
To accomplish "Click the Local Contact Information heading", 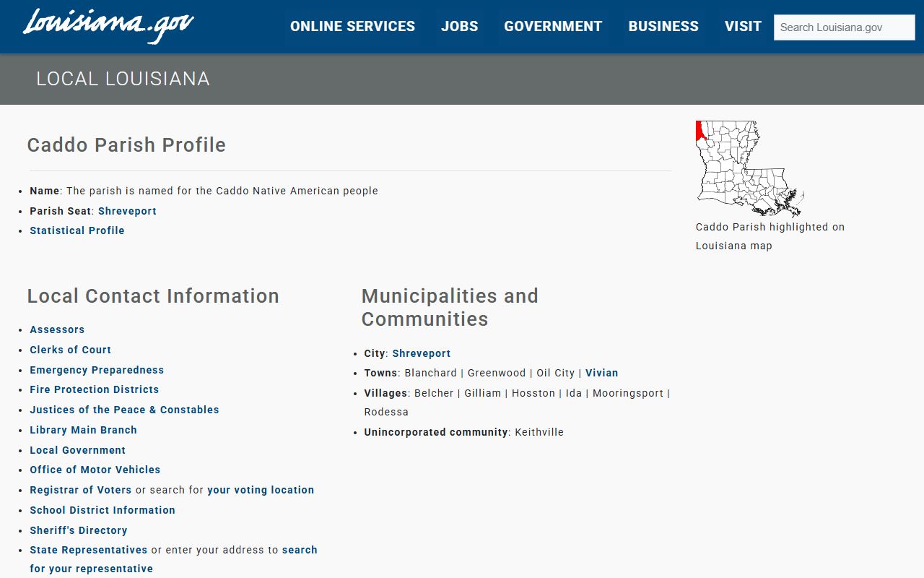I will pyautogui.click(x=153, y=296).
